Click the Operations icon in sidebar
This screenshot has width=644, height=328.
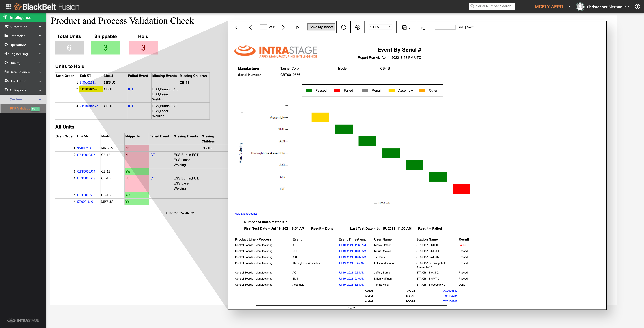tap(6, 45)
